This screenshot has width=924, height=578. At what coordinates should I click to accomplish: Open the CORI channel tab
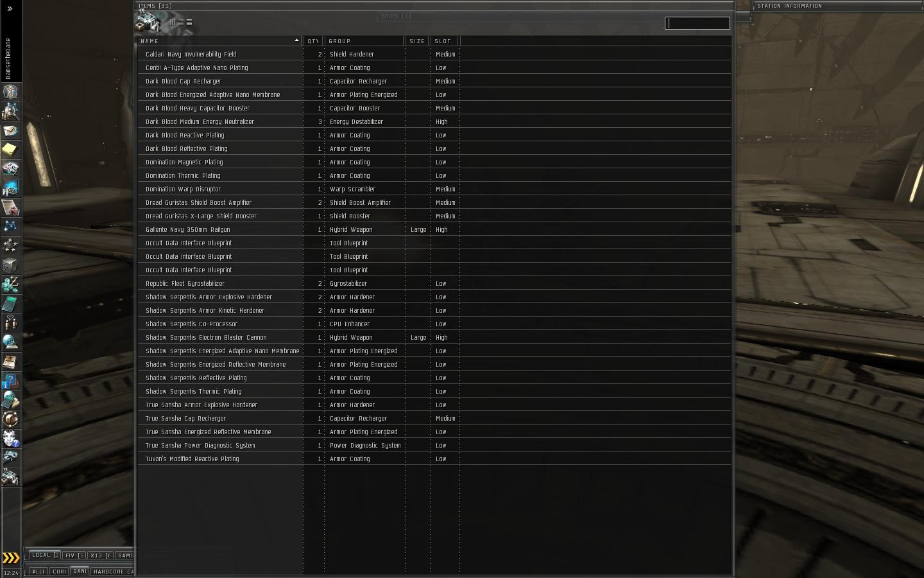tap(60, 571)
